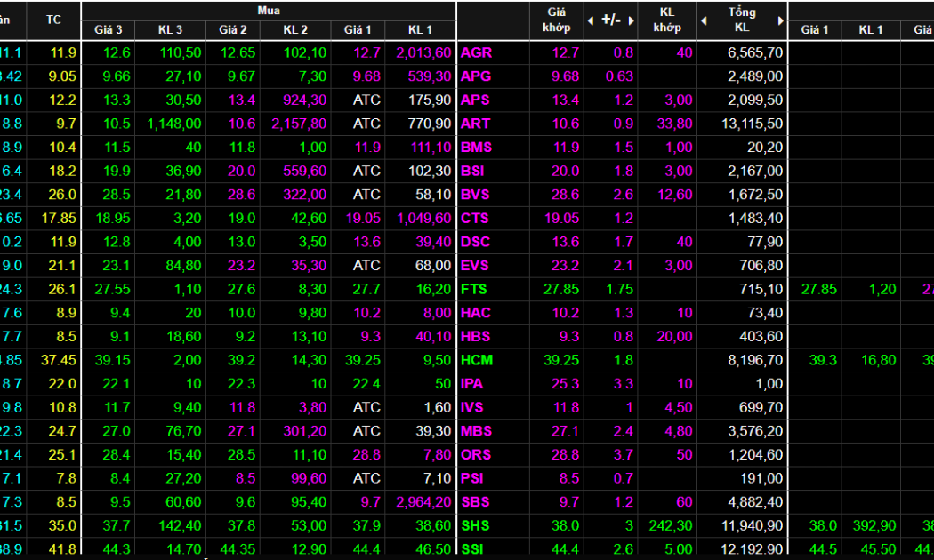This screenshot has height=560, width=934.
Task: Select BSI KL 2 value 559,60
Action: tap(305, 171)
